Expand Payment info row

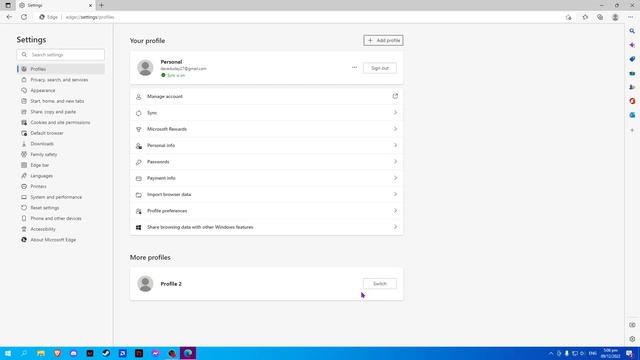[267, 178]
